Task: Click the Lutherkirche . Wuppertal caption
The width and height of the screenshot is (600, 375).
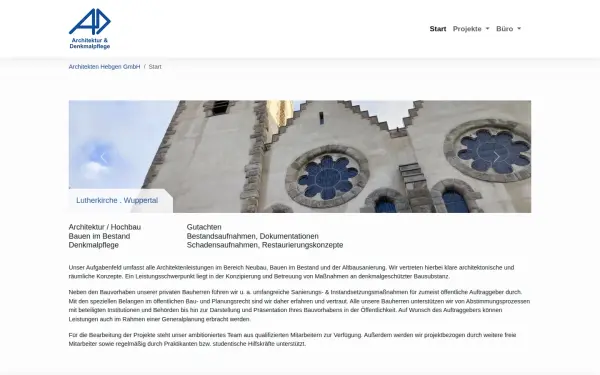Action: [117, 201]
